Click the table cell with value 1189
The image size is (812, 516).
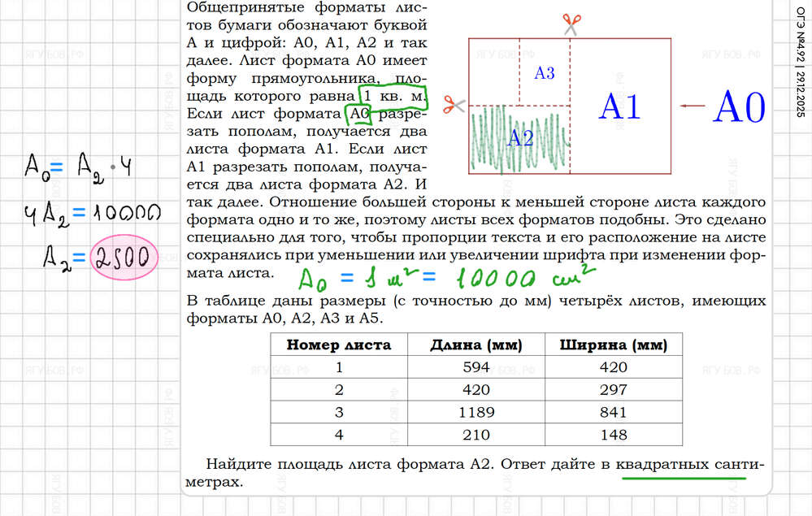coord(475,411)
